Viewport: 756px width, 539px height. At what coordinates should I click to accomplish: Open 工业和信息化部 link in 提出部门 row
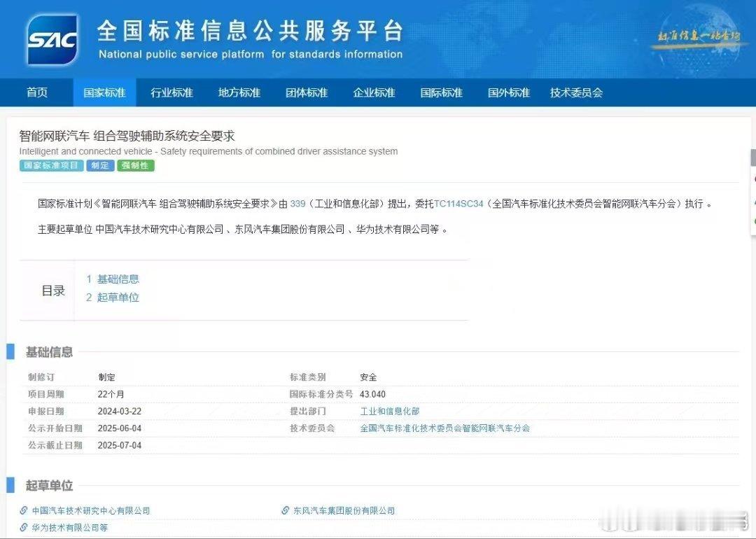[390, 411]
